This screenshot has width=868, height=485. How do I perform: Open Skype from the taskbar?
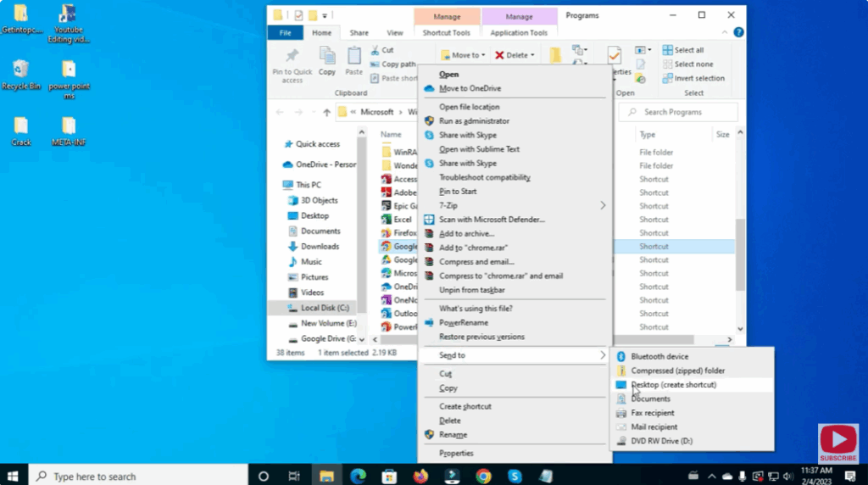pos(515,477)
